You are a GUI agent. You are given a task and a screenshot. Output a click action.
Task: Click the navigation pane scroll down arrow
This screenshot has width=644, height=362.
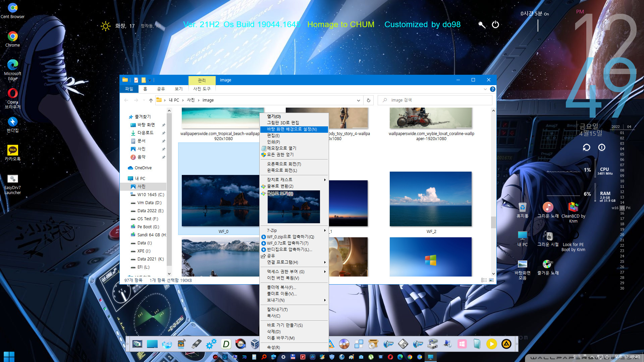tap(169, 274)
